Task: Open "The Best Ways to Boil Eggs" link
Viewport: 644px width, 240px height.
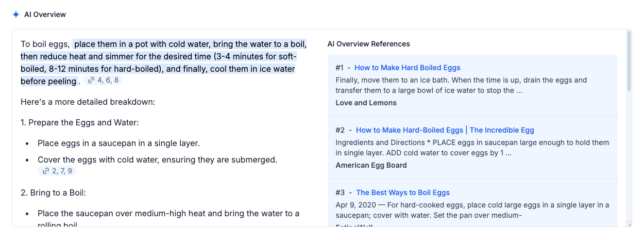Action: [x=403, y=193]
